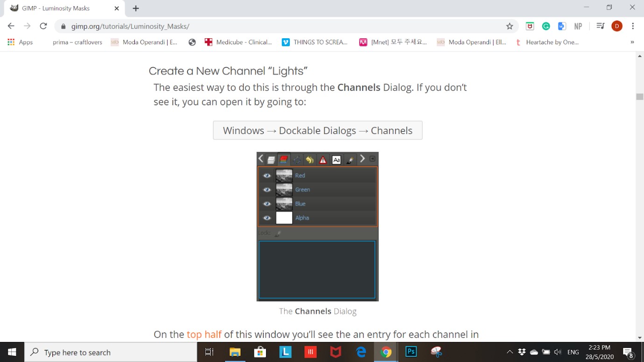Open the McAfee WebAdvisor extension

tap(530, 27)
